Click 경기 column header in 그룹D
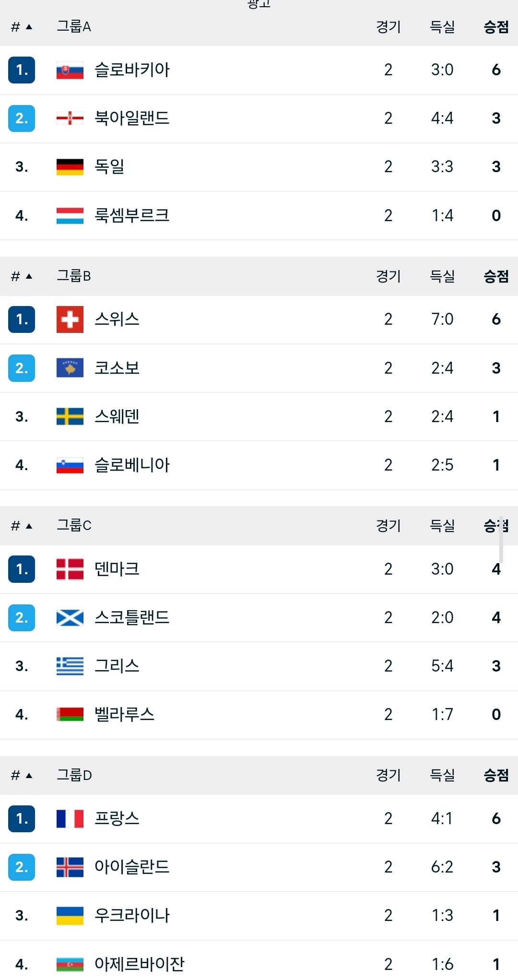The width and height of the screenshot is (518, 980). pyautogui.click(x=388, y=775)
